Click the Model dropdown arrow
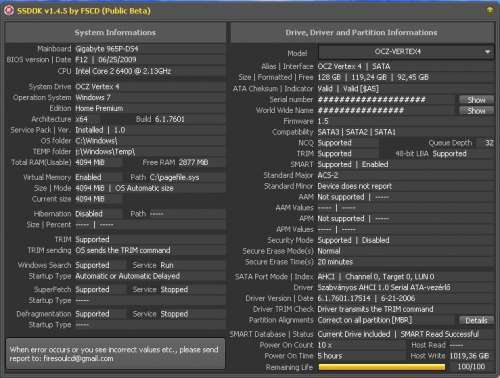500x378 pixels. pos(487,52)
